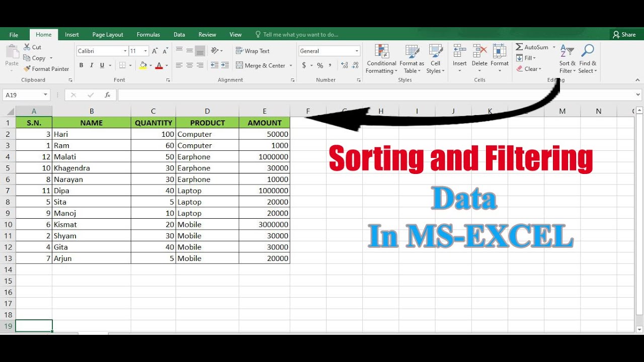Switch to the Insert tab

(x=72, y=35)
